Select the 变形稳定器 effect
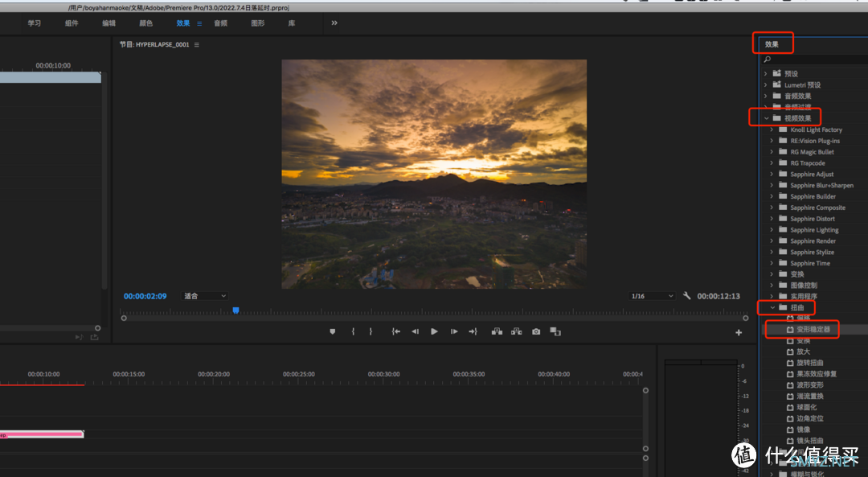Screen dimensions: 868x477 coord(813,329)
